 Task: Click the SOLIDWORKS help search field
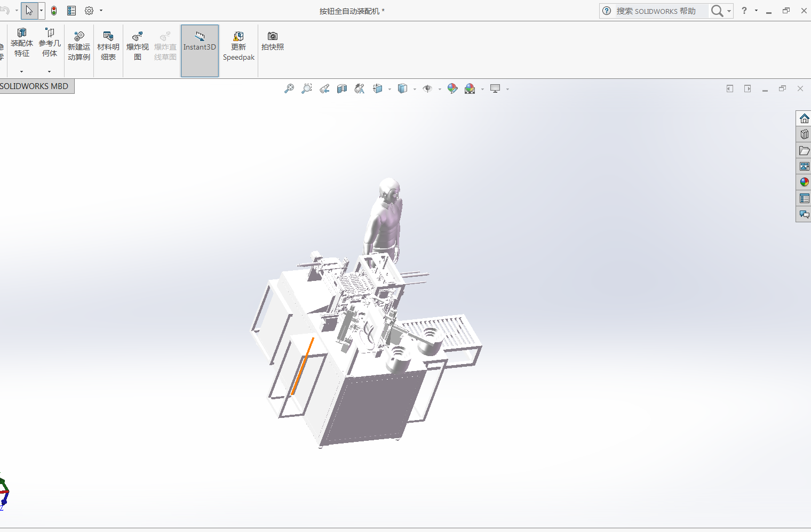pos(661,11)
